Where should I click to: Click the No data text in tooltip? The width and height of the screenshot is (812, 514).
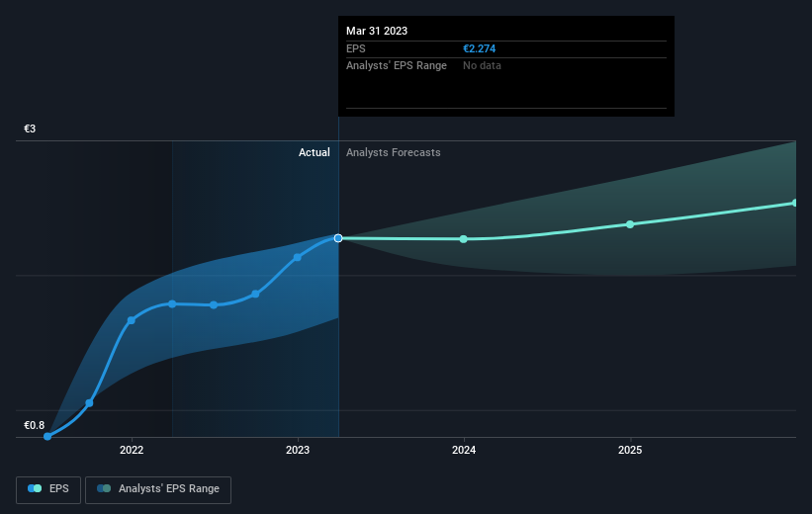482,66
